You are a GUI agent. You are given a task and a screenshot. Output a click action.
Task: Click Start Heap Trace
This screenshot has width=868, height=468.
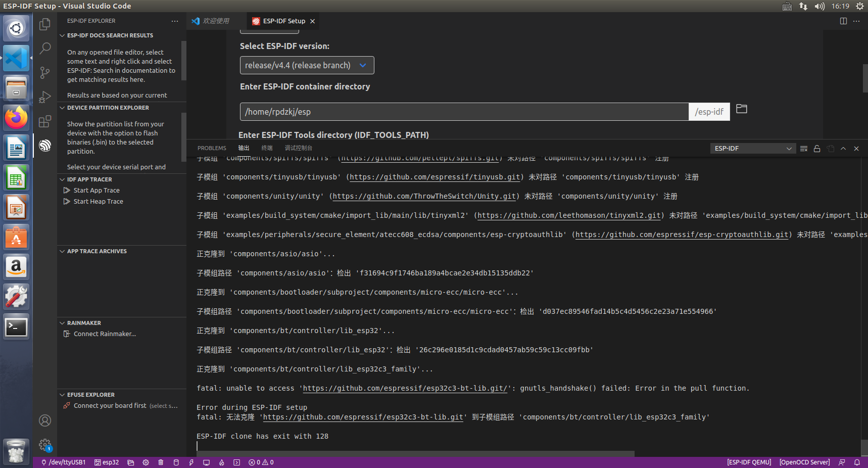(98, 202)
